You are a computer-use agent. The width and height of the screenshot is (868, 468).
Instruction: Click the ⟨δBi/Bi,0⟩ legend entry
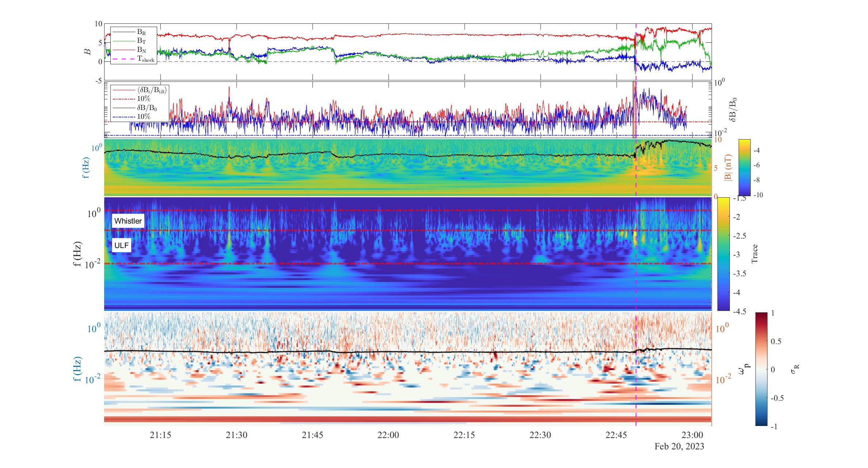[x=140, y=90]
